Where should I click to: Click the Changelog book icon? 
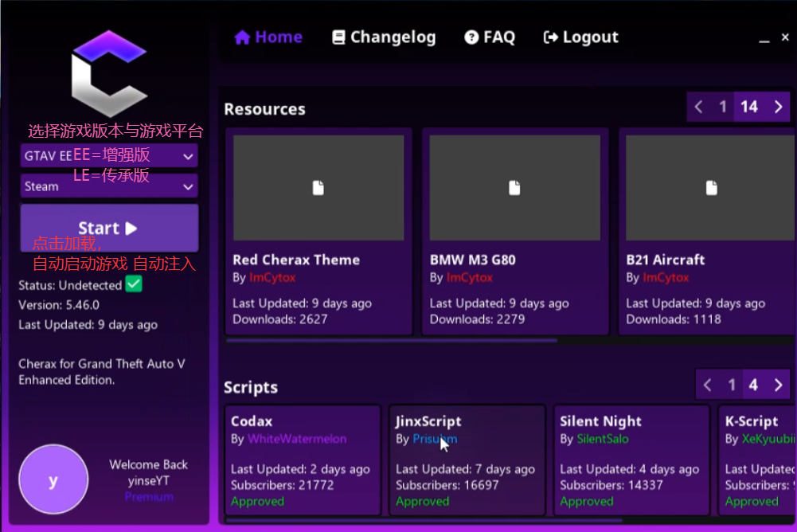(x=338, y=37)
